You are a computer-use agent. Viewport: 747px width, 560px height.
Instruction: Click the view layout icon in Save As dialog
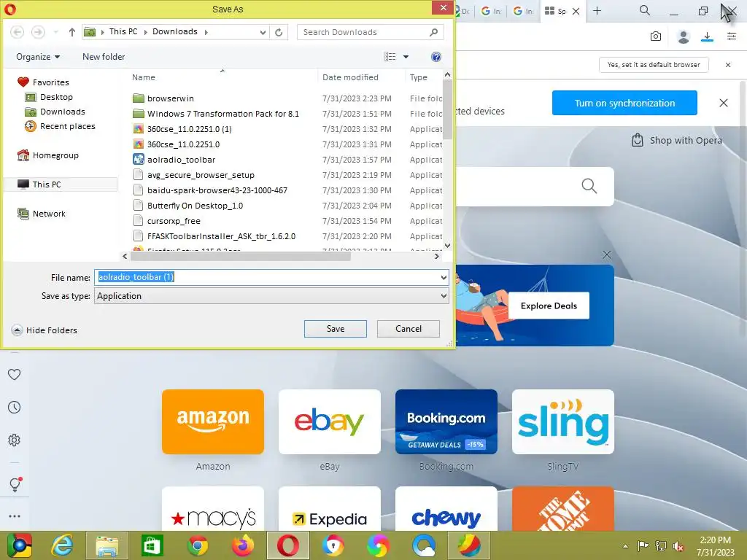tap(390, 57)
